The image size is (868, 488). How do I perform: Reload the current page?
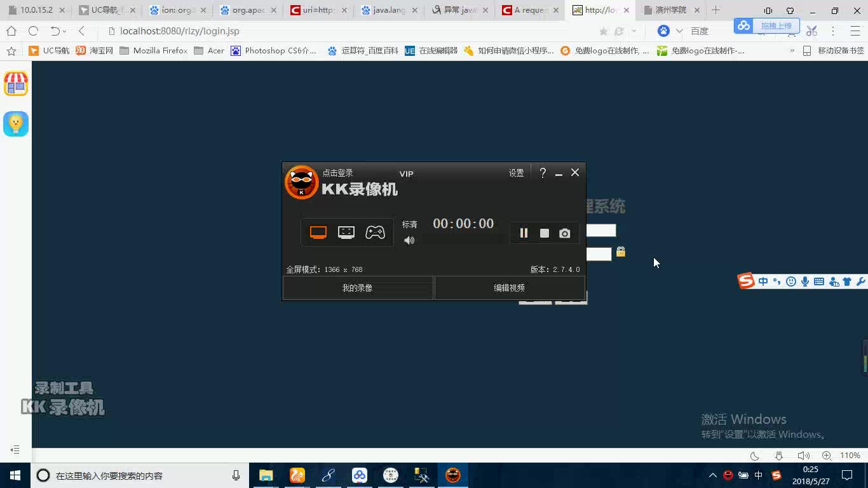pos(33,31)
